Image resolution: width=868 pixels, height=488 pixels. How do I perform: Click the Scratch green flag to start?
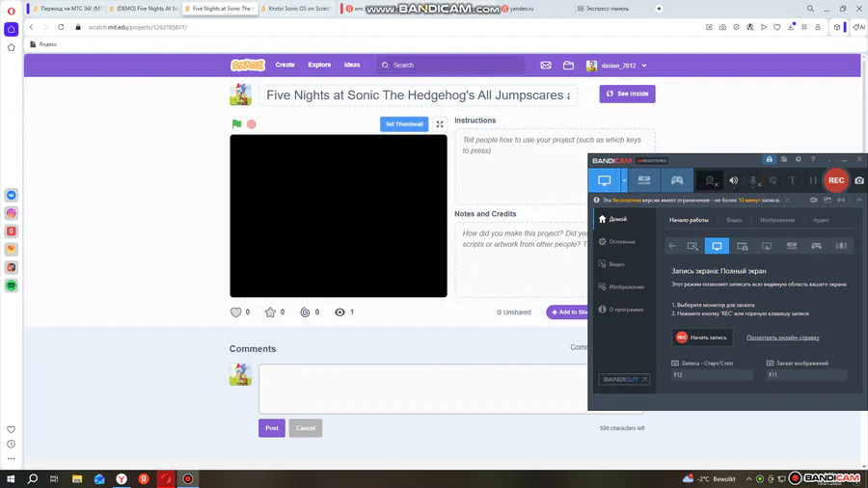[x=236, y=124]
